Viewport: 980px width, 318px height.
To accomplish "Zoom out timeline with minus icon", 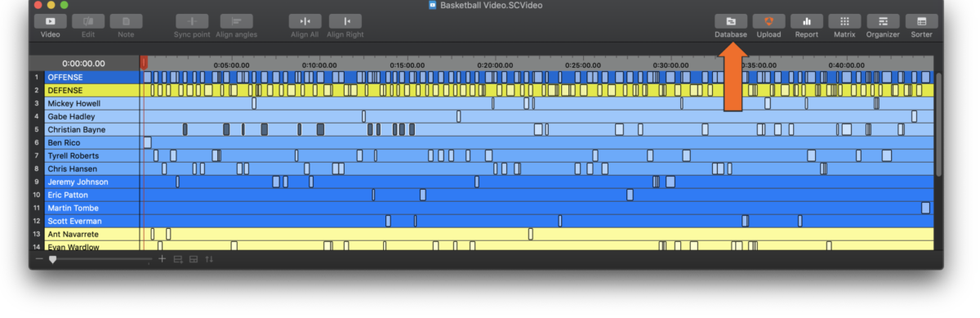I will [38, 259].
